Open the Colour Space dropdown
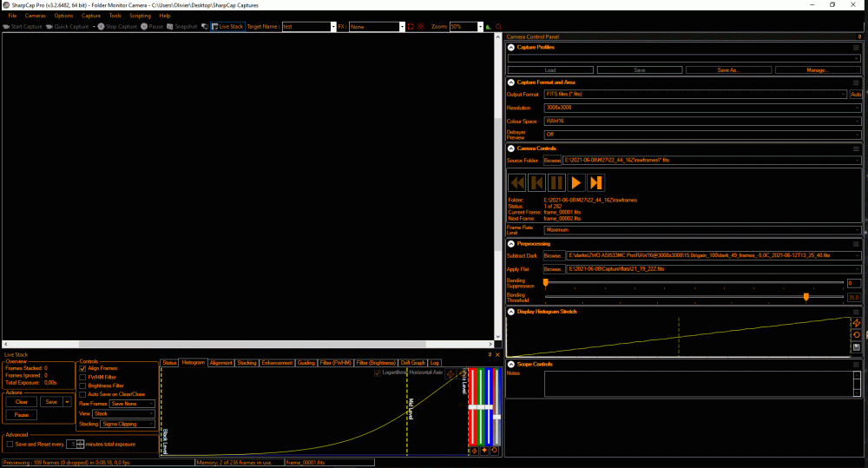The width and height of the screenshot is (868, 468). 702,122
